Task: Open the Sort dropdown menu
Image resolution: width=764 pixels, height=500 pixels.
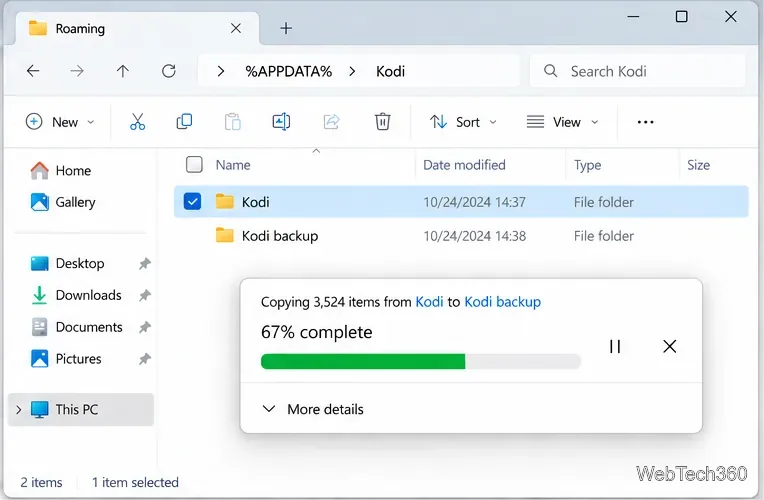Action: pyautogui.click(x=463, y=122)
